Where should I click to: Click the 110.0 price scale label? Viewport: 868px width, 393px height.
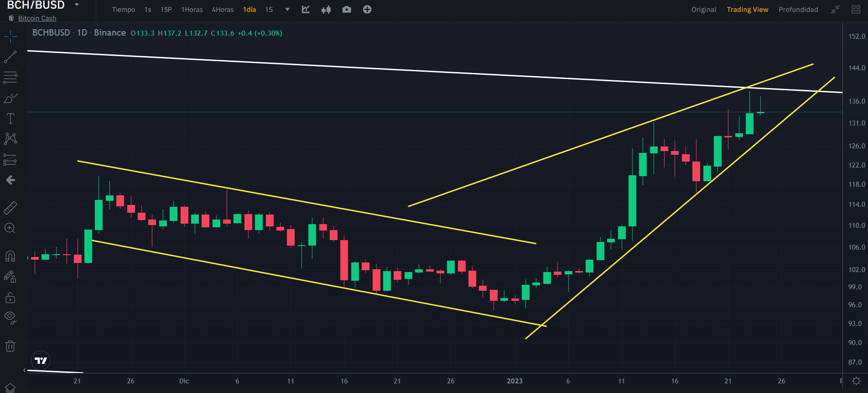coord(857,225)
